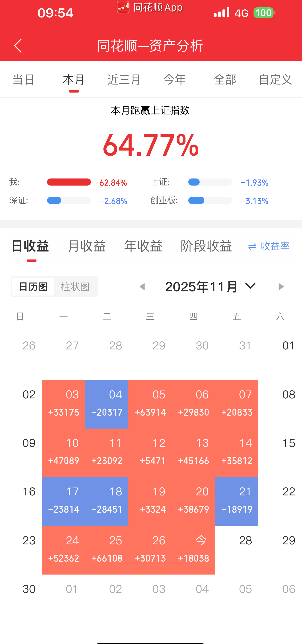302x644 pixels.
Task: Select day 07 with +20833
Action: [237, 404]
